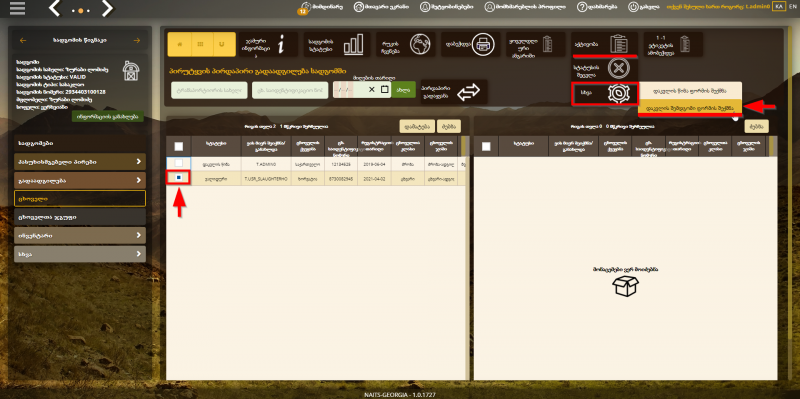Toggle select-all checkbox in right table header

(x=486, y=146)
